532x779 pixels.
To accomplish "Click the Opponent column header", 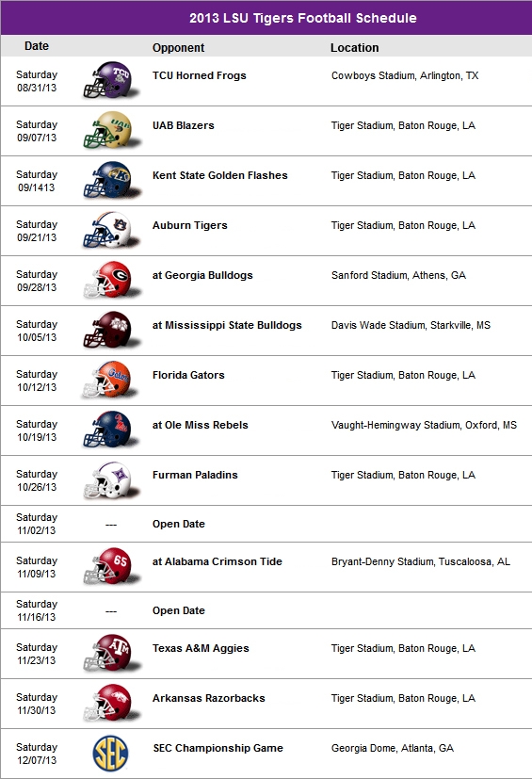I will pyautogui.click(x=178, y=48).
